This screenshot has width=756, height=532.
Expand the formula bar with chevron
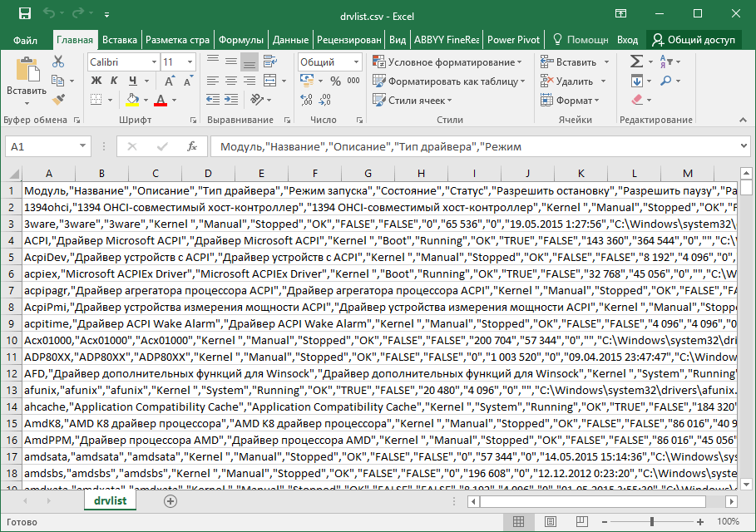744,145
